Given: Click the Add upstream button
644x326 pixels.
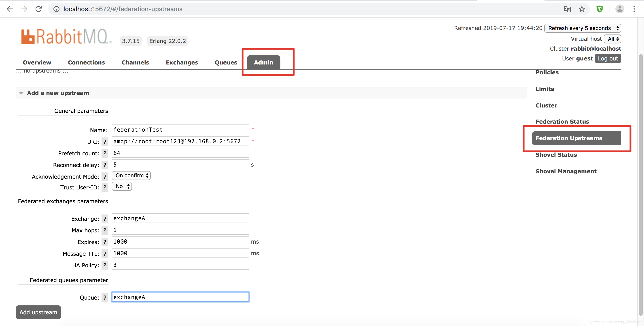Looking at the screenshot, I should click(38, 312).
